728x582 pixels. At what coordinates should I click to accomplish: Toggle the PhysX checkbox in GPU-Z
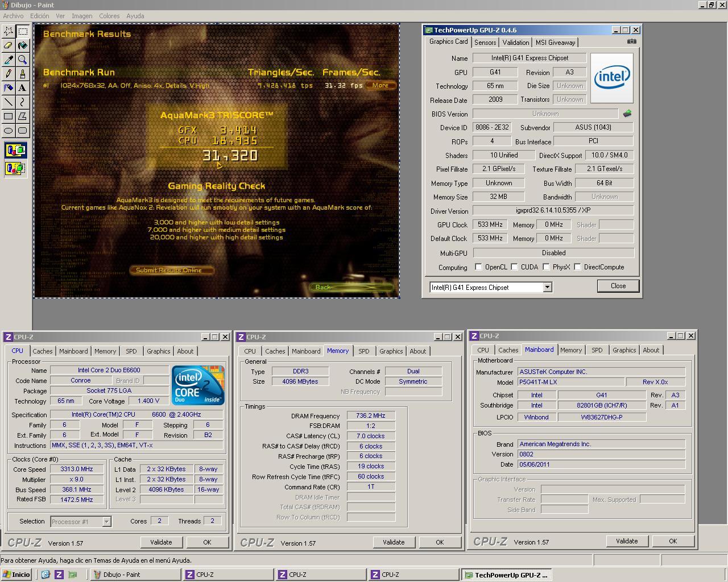[x=546, y=267]
